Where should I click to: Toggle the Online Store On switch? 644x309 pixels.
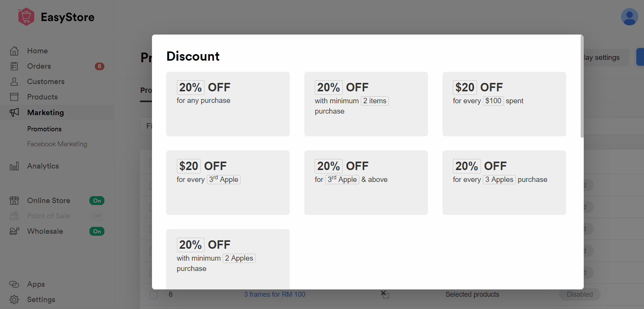pyautogui.click(x=97, y=200)
